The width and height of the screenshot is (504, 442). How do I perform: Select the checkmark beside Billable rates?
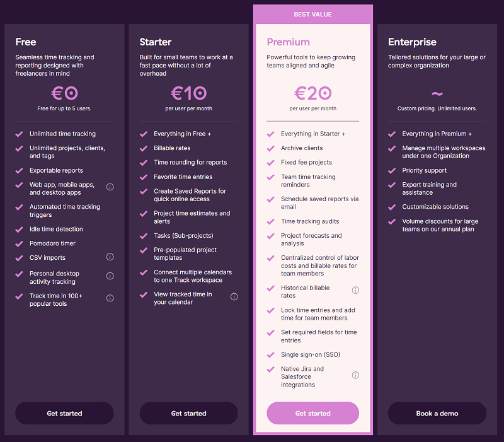coord(143,149)
